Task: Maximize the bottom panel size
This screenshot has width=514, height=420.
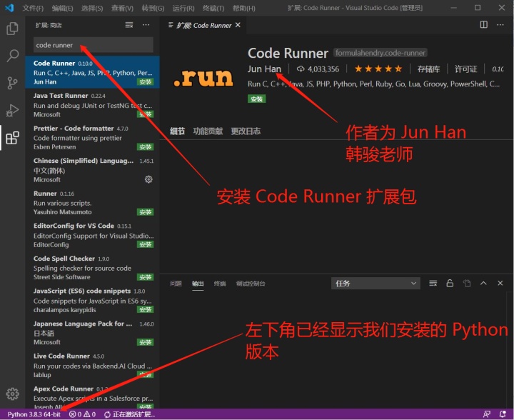Action: (483, 284)
